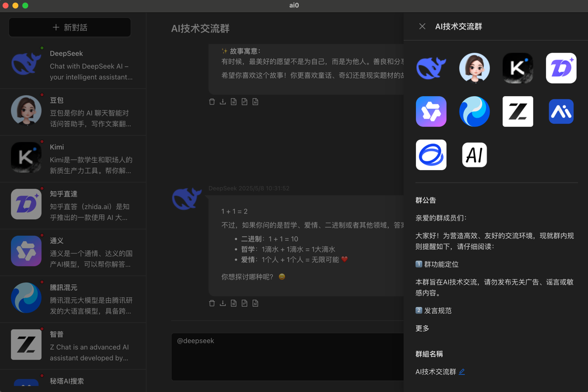The image size is (588, 392).
Task: Click 腾讯混元 blue swirl avatar in group members
Action: [474, 111]
